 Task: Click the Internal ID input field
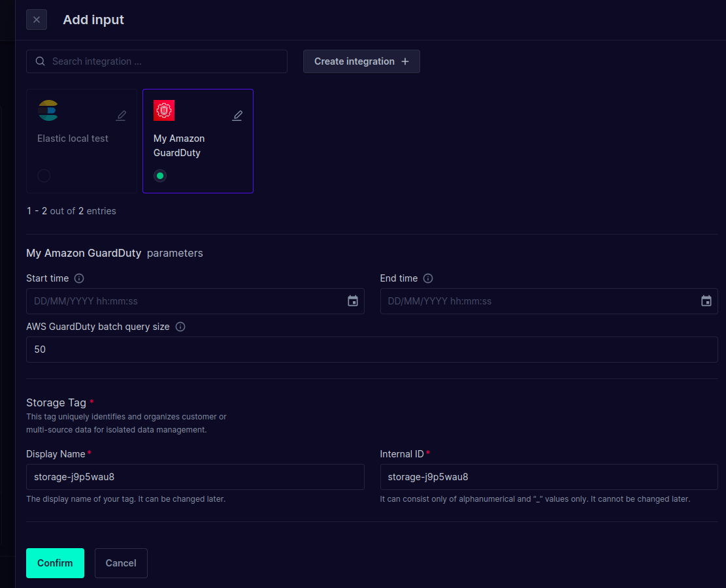549,477
